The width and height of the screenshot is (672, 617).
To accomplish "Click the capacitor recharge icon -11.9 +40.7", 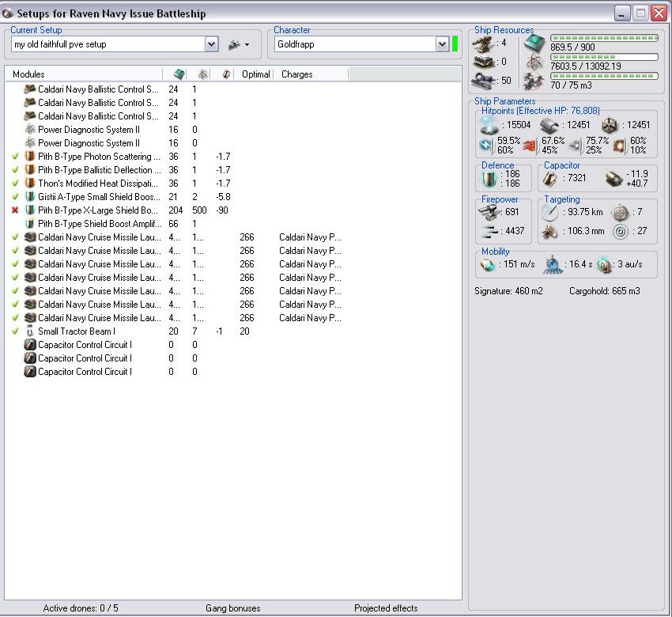I will click(613, 179).
